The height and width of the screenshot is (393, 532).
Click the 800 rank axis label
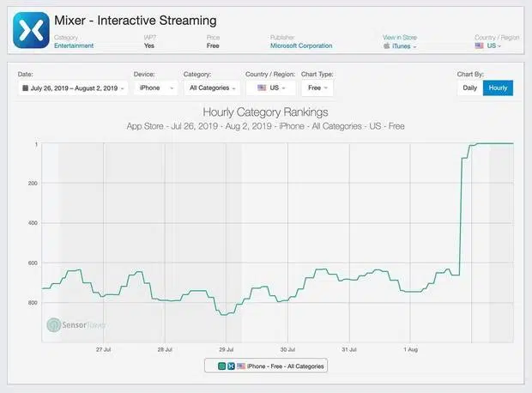point(33,303)
